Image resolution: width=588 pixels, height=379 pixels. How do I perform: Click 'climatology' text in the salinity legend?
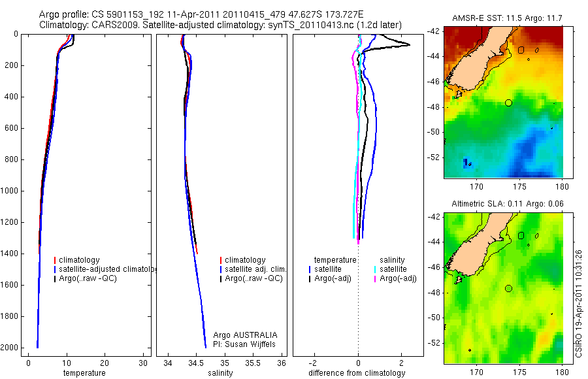tap(245, 260)
